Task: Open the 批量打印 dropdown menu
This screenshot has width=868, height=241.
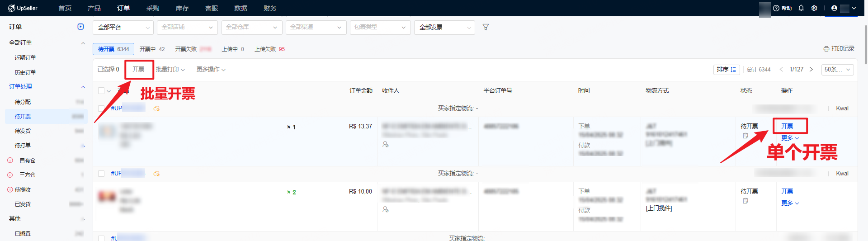Action: (170, 69)
